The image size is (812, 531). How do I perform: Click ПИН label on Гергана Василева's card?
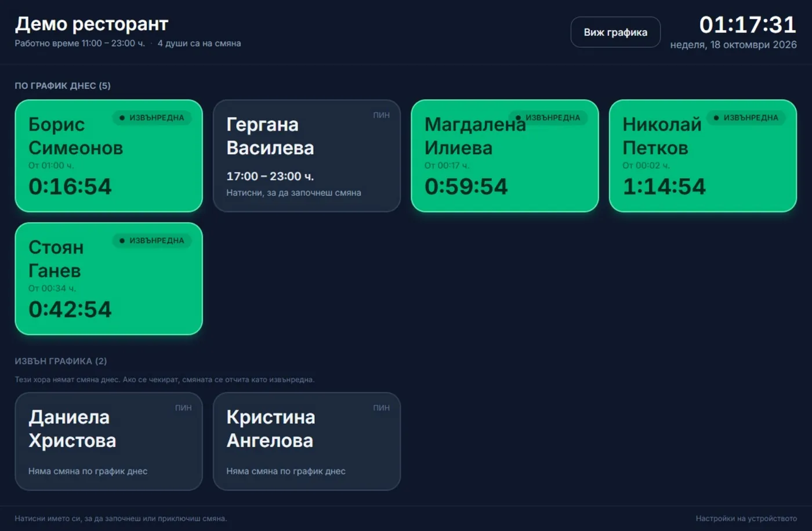tap(381, 115)
